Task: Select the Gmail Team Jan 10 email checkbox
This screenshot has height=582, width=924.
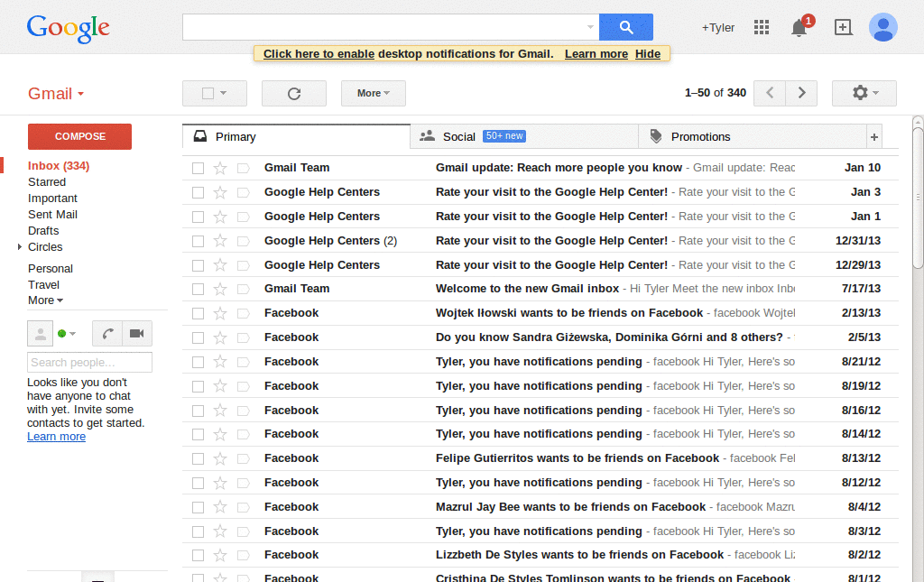Action: point(198,169)
